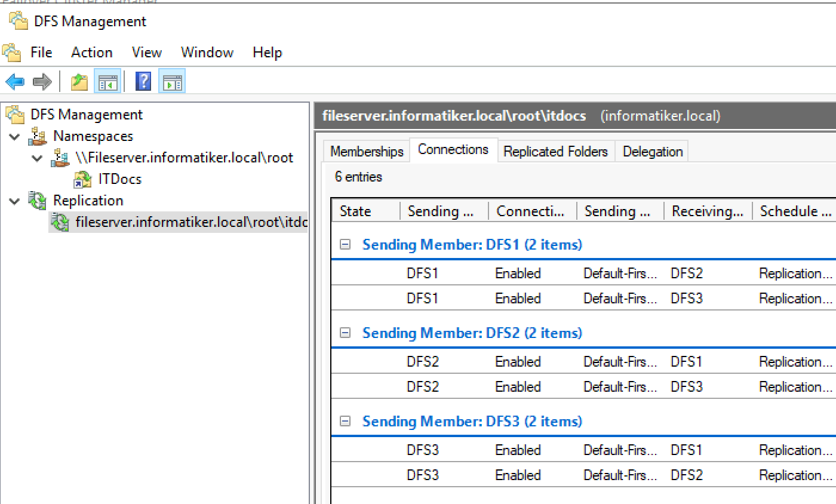Collapse the Namespaces tree node
836x504 pixels.
pyautogui.click(x=14, y=137)
